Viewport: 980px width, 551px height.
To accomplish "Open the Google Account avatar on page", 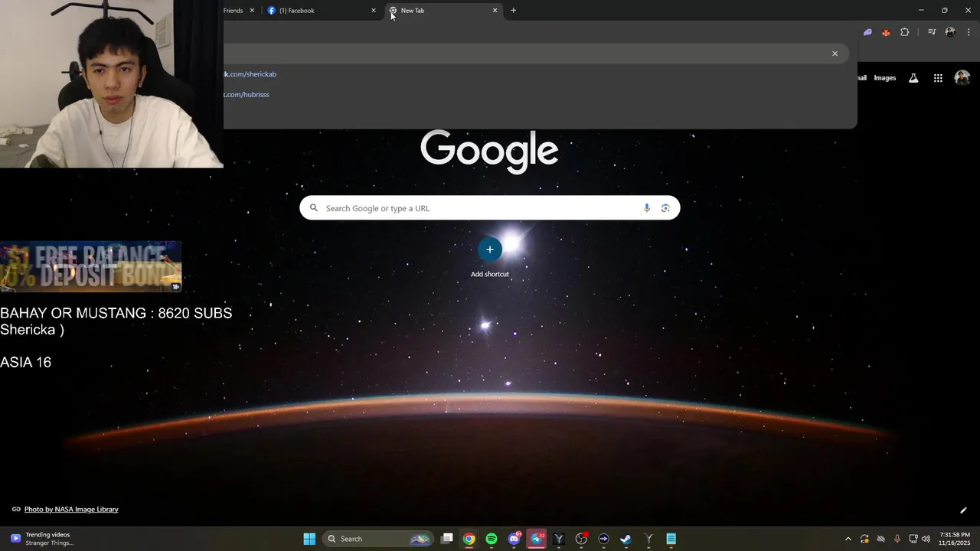I will [962, 78].
